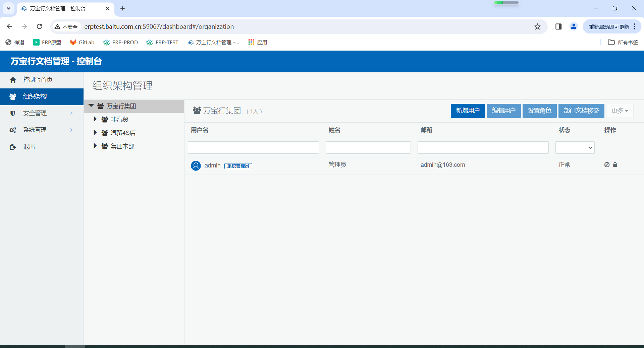Open the 应用 apps shortcut
Image resolution: width=644 pixels, height=348 pixels.
(x=258, y=42)
